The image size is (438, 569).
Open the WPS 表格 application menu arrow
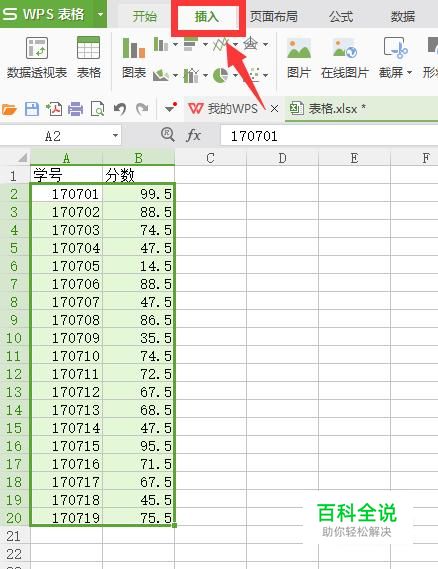100,15
